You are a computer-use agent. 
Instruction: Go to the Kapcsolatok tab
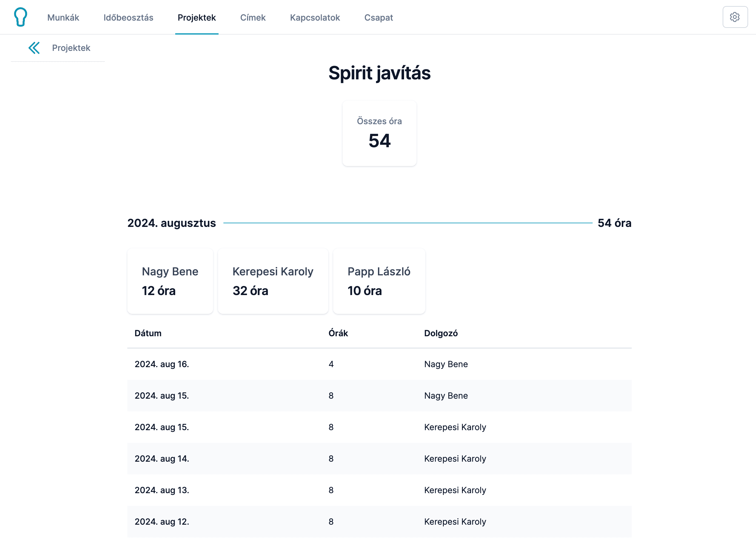(x=315, y=17)
